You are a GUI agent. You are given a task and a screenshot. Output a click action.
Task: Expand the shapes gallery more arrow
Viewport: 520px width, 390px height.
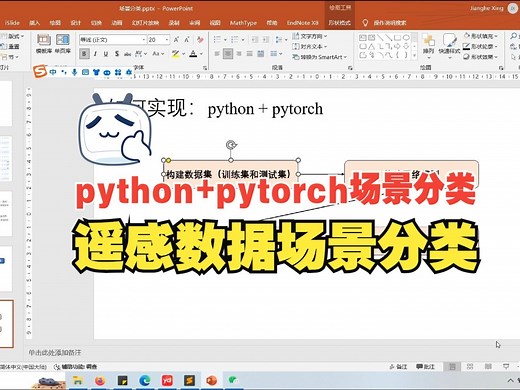[x=414, y=55]
